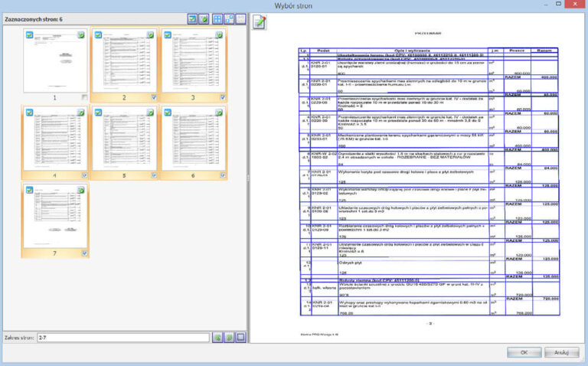The width and height of the screenshot is (588, 366).
Task: Click the blue checkmark icon in the thumbnails header toolbar
Action: tap(192, 18)
